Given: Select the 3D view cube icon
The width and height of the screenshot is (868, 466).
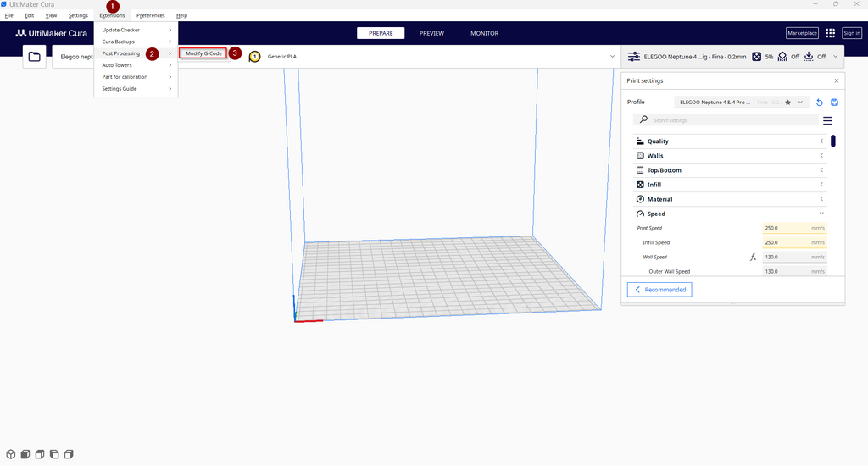Looking at the screenshot, I should click(10, 454).
